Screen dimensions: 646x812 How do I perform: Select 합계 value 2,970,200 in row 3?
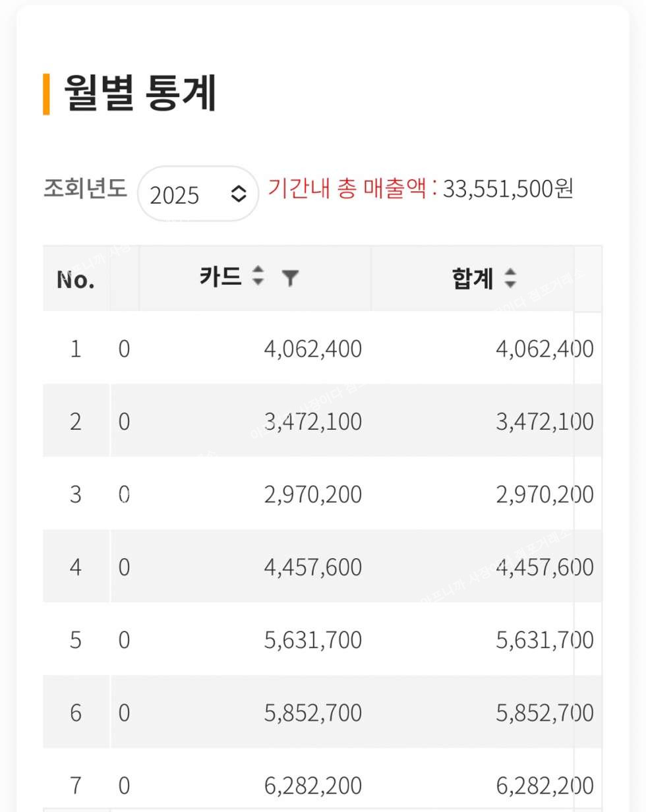tap(544, 494)
